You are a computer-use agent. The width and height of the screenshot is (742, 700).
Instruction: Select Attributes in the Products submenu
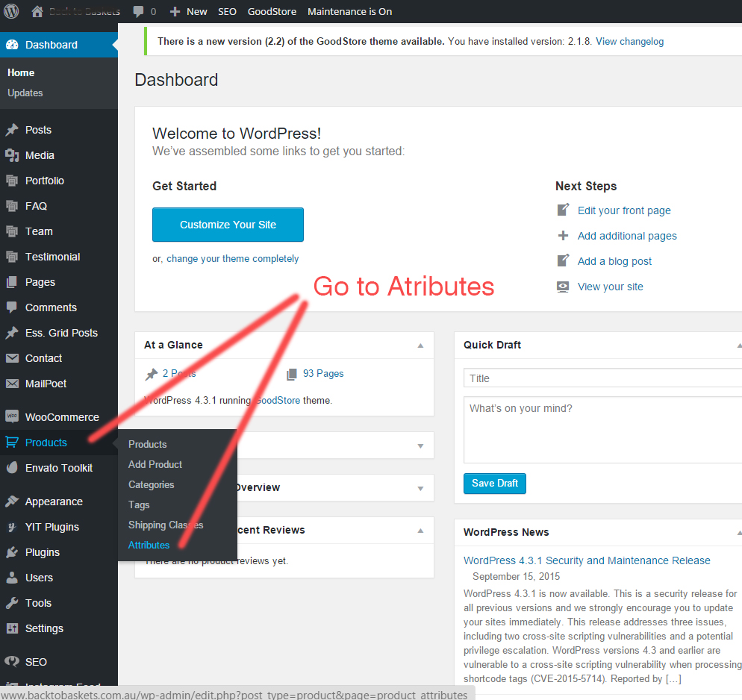click(149, 545)
